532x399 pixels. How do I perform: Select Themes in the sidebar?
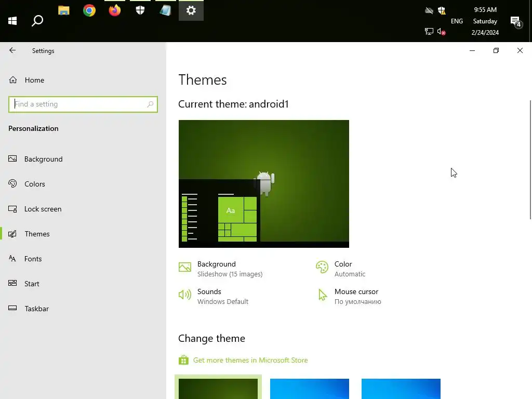(x=83, y=234)
